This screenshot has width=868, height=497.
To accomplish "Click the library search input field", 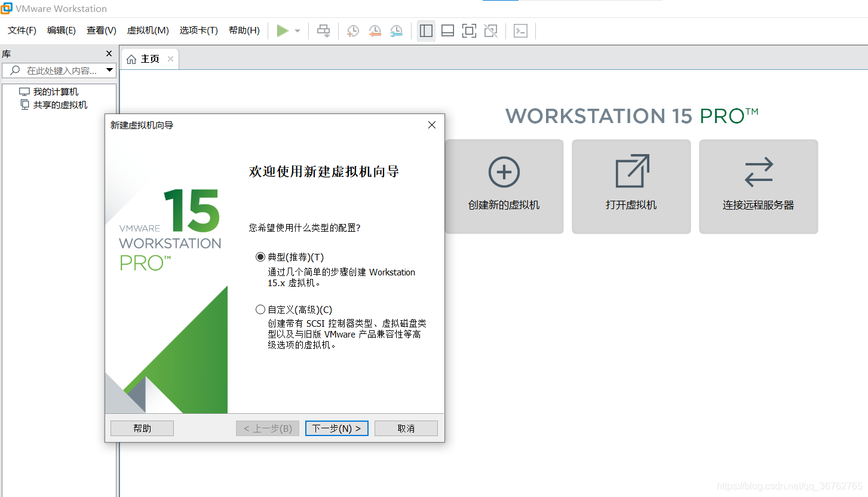I will pyautogui.click(x=59, y=70).
